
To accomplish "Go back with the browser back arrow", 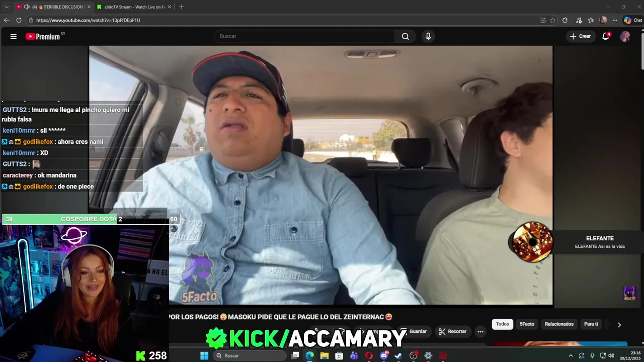I will point(7,20).
